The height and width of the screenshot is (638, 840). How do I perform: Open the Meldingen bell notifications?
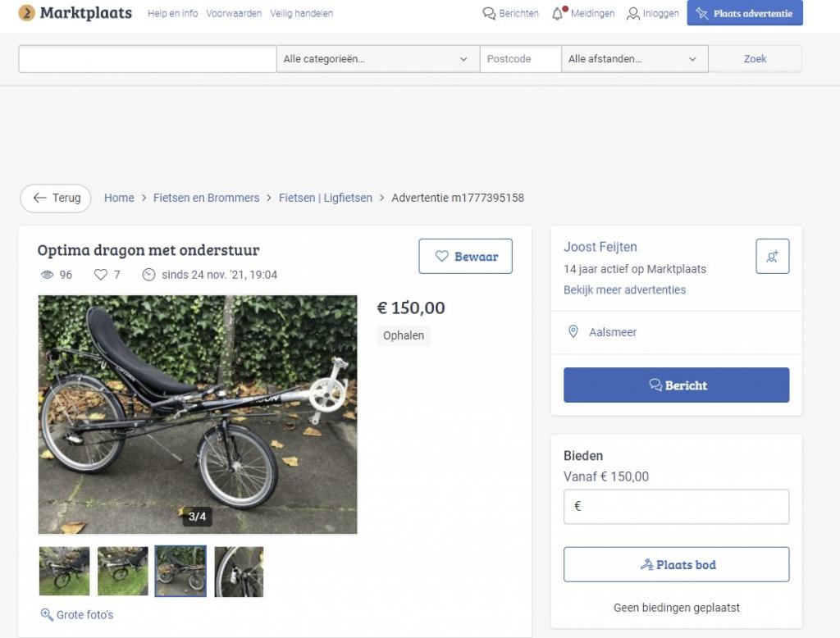(558, 13)
